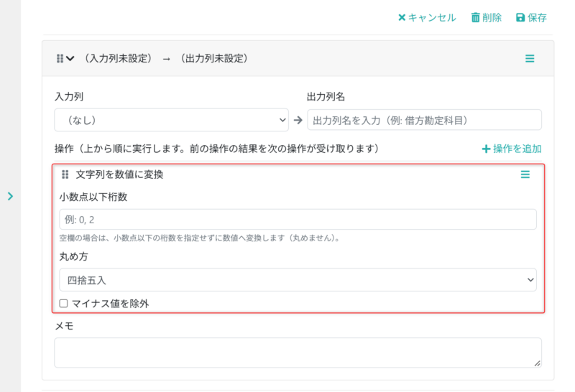The width and height of the screenshot is (575, 392).
Task: Click the キャンセル text link
Action: point(432,17)
